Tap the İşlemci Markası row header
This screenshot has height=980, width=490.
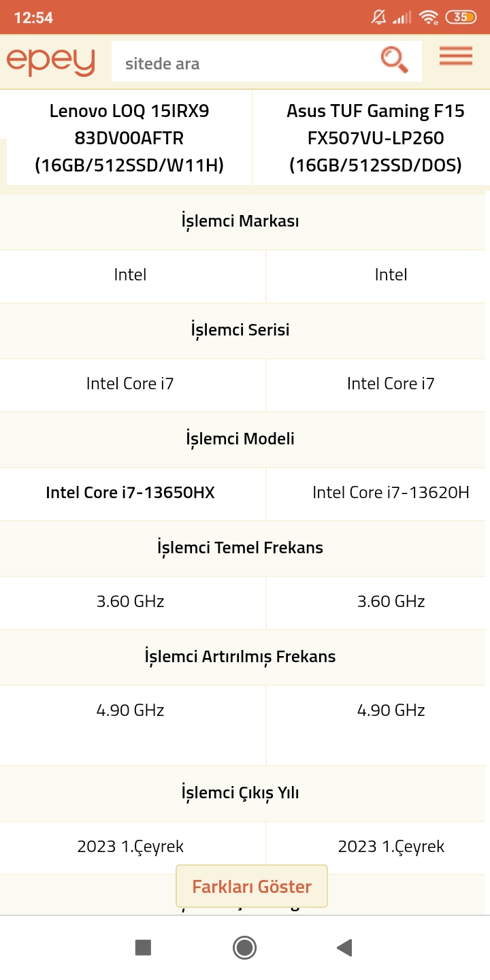tap(240, 221)
